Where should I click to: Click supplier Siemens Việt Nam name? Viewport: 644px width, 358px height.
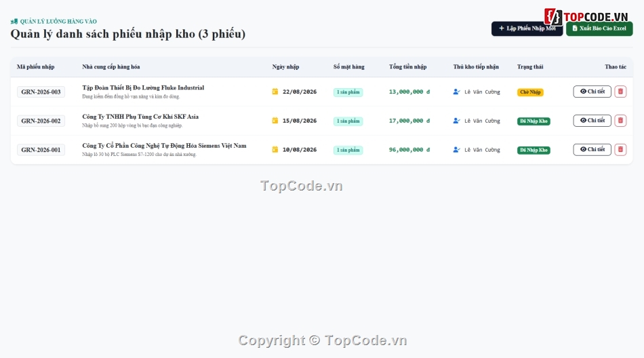click(x=164, y=146)
